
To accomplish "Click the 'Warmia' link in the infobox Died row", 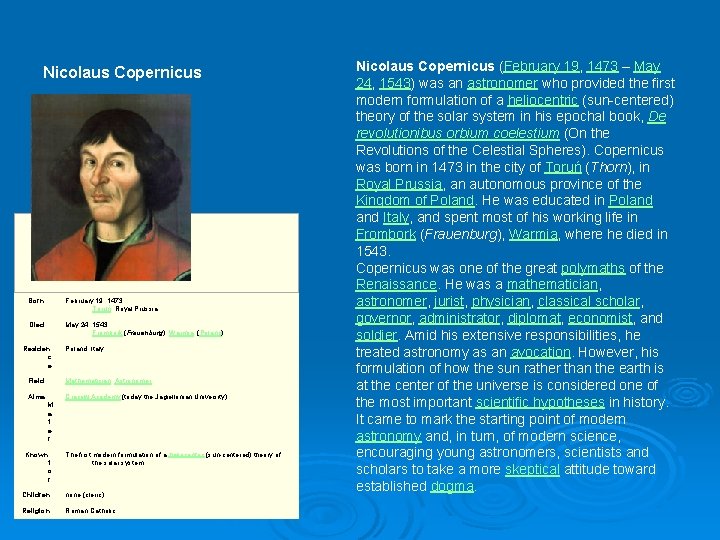I will 181,333.
